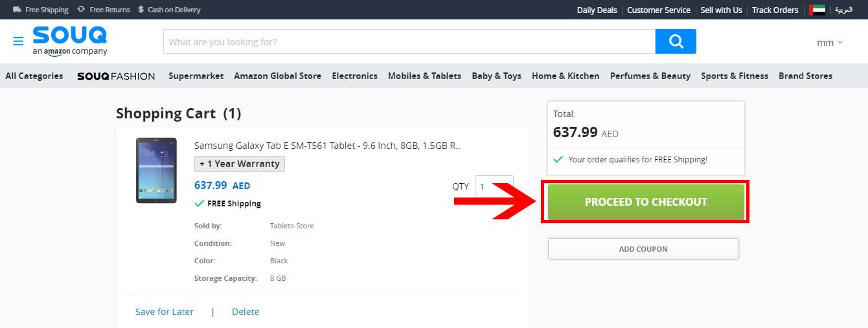Expand the mm account dropdown
Viewport: 868px width, 328px height.
click(x=830, y=43)
